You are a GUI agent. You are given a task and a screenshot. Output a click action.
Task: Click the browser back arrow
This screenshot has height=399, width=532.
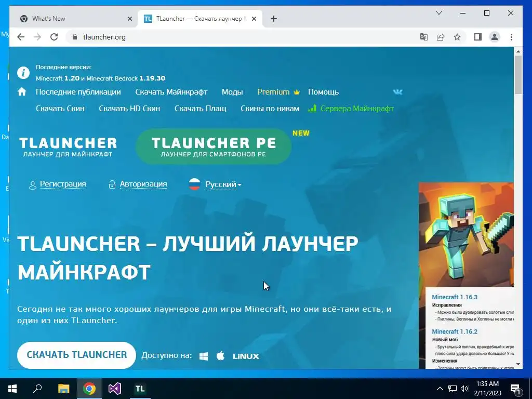point(21,37)
